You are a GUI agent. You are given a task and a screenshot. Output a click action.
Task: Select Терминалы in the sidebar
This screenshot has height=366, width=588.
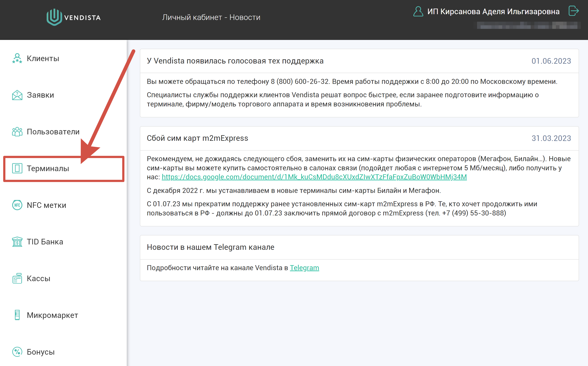click(x=48, y=168)
